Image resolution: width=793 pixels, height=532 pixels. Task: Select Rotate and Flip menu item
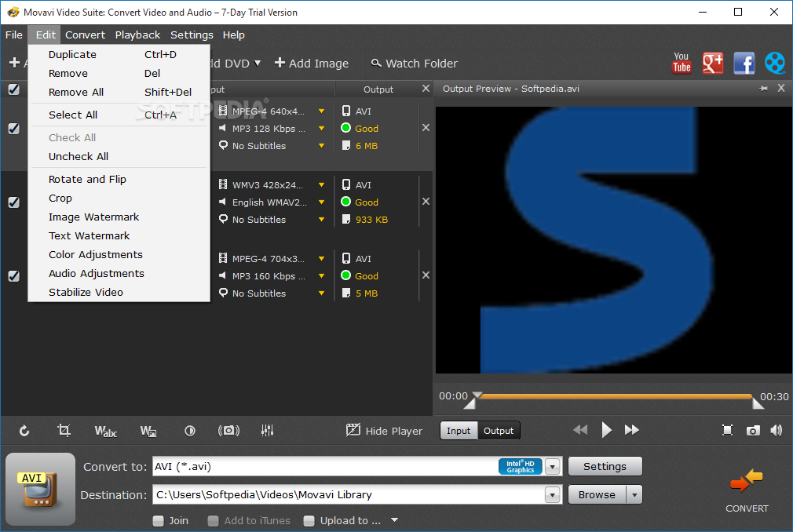[119, 180]
